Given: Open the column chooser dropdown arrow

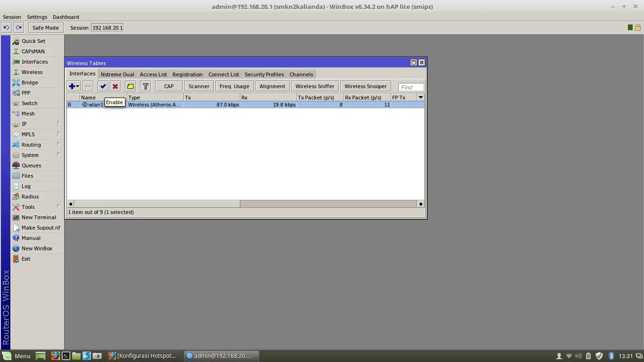Looking at the screenshot, I should (421, 98).
